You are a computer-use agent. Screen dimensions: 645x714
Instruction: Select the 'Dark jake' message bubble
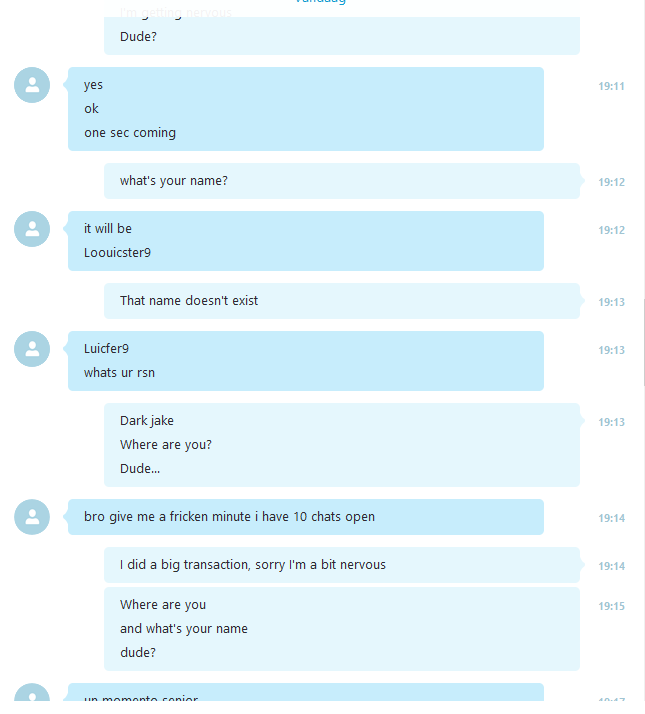coord(342,445)
